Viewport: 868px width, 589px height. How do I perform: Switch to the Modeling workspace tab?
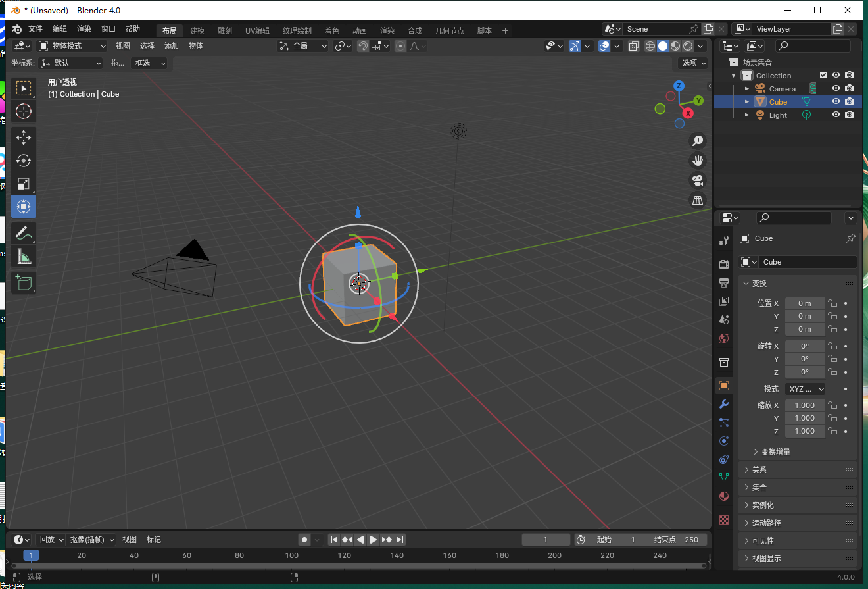[197, 31]
